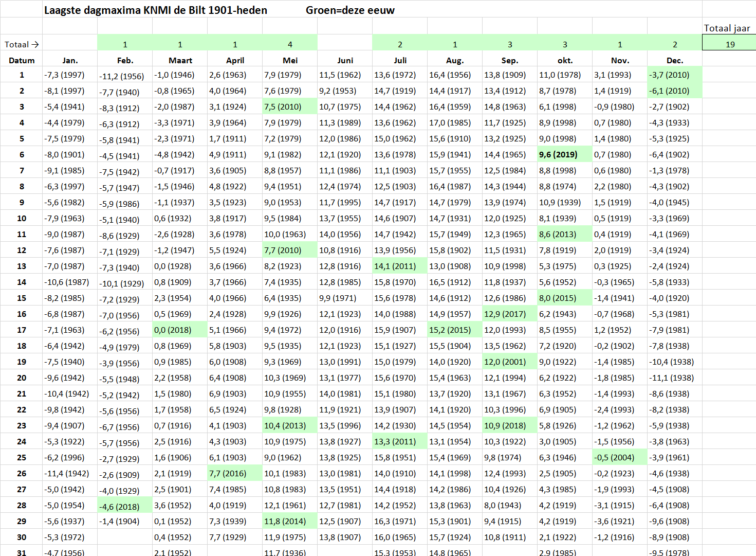Click the bold cell '9,6 (2019)'
The width and height of the screenshot is (756, 556).
[565, 154]
